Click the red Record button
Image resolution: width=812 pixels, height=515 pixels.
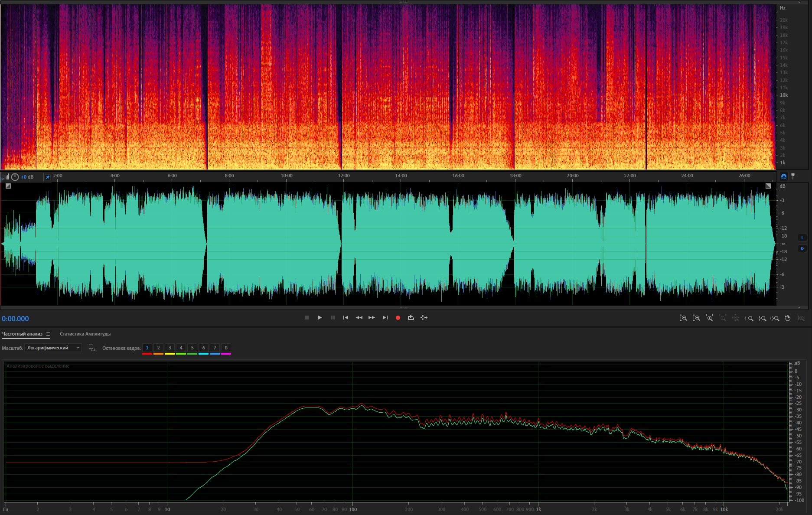click(398, 318)
